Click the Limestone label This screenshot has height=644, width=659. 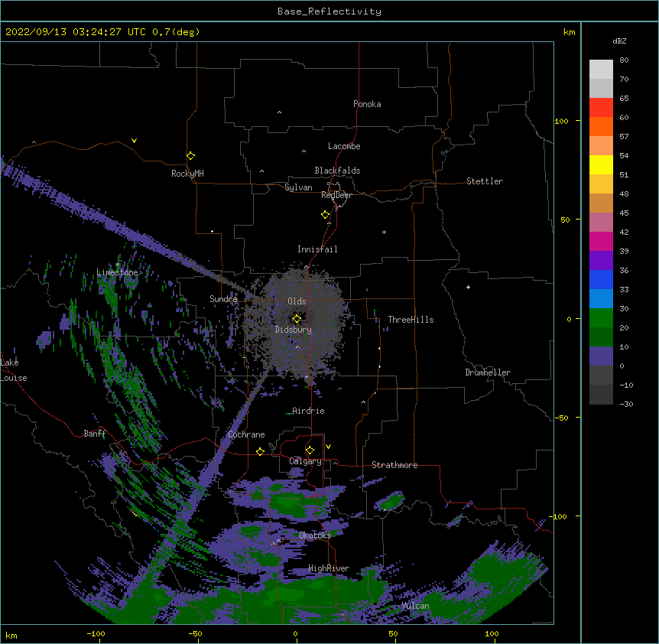click(x=117, y=272)
